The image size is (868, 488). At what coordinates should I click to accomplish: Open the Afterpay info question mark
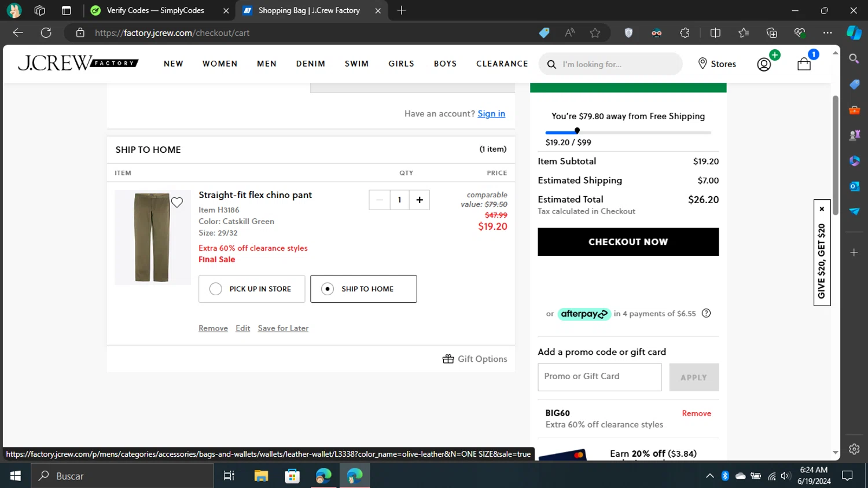click(x=706, y=313)
